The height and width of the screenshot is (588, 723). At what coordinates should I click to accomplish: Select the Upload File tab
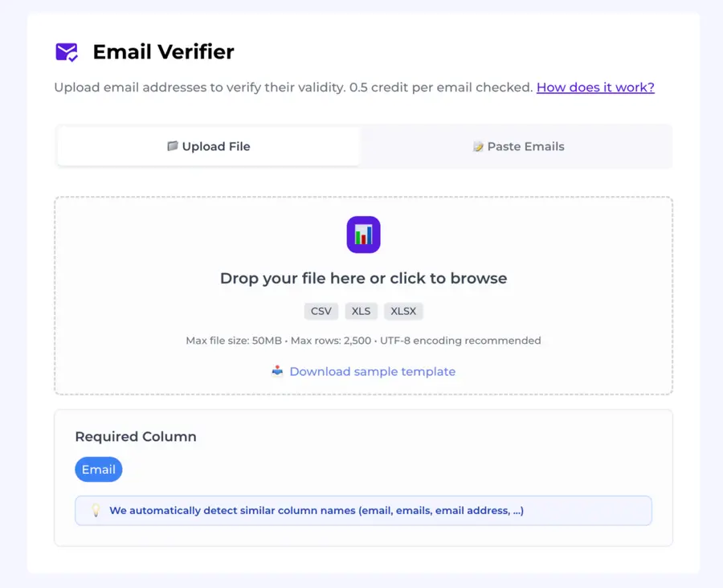pos(208,146)
